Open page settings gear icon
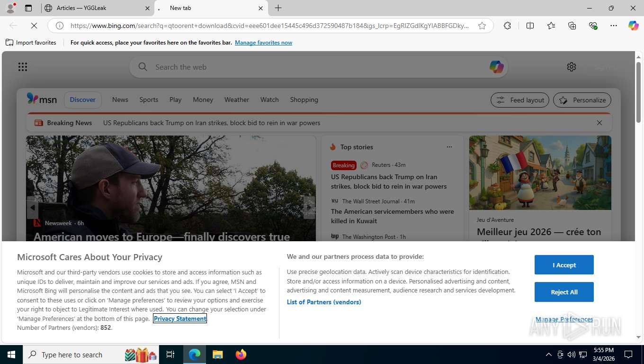Viewport: 644px width, 364px height. coord(572,67)
